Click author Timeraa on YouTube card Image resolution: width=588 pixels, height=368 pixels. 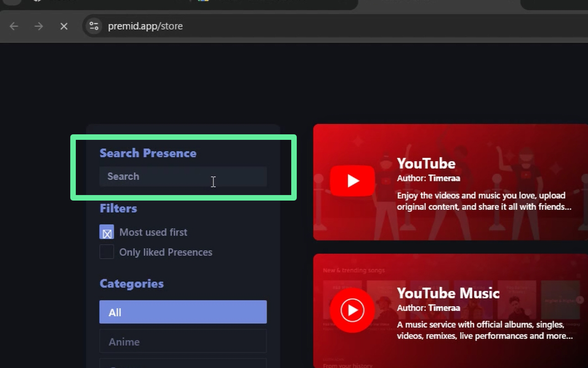444,178
